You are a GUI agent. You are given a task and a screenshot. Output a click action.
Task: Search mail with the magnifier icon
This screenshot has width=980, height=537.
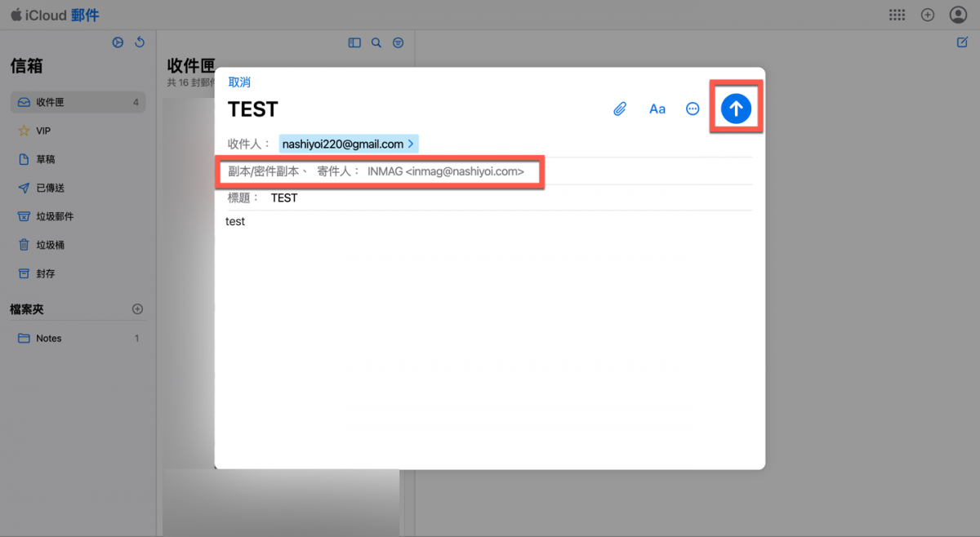(x=376, y=42)
